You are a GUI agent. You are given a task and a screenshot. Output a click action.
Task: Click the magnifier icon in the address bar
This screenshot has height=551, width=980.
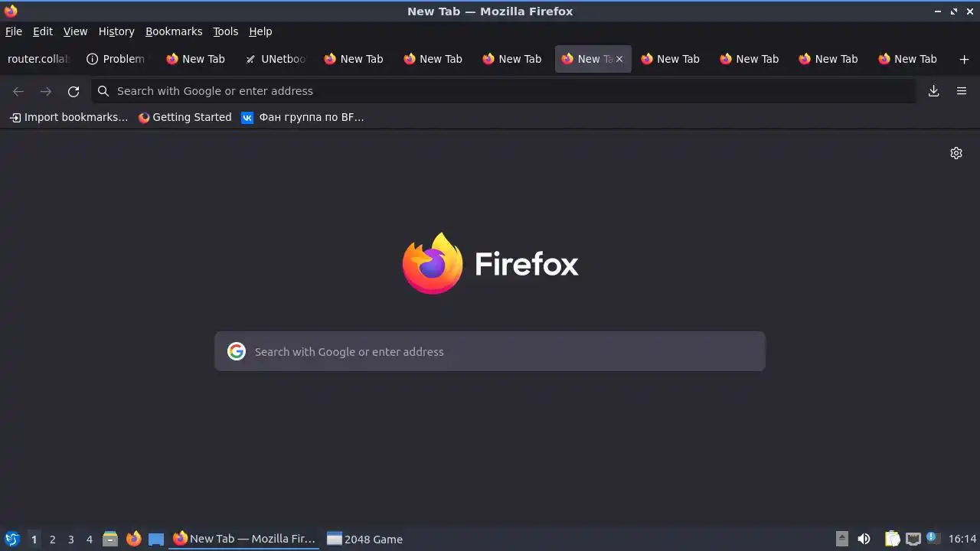(x=103, y=91)
